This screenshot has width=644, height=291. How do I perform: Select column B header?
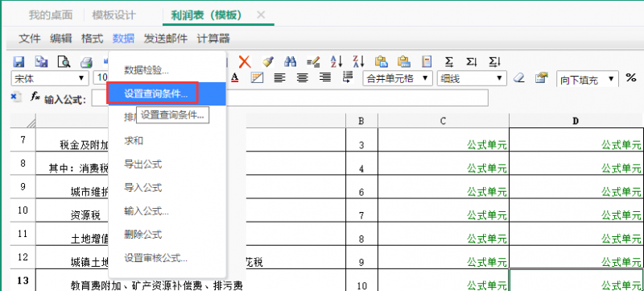click(x=361, y=121)
